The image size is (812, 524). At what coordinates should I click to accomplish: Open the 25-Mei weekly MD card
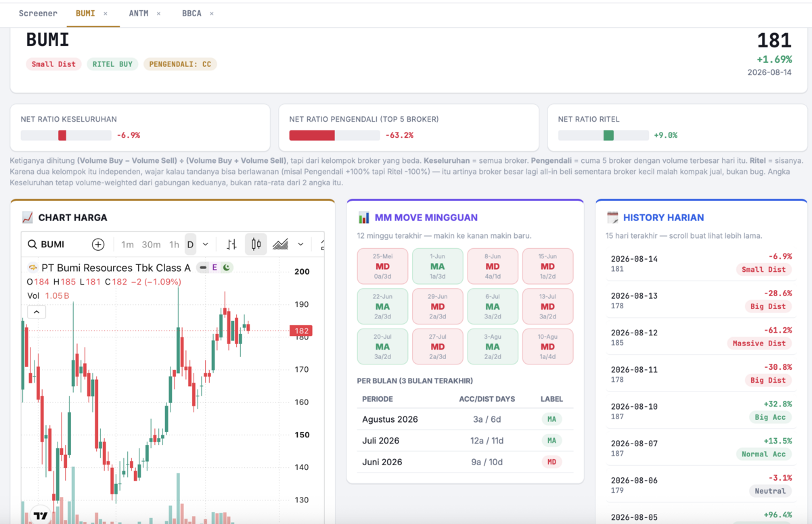[382, 266]
